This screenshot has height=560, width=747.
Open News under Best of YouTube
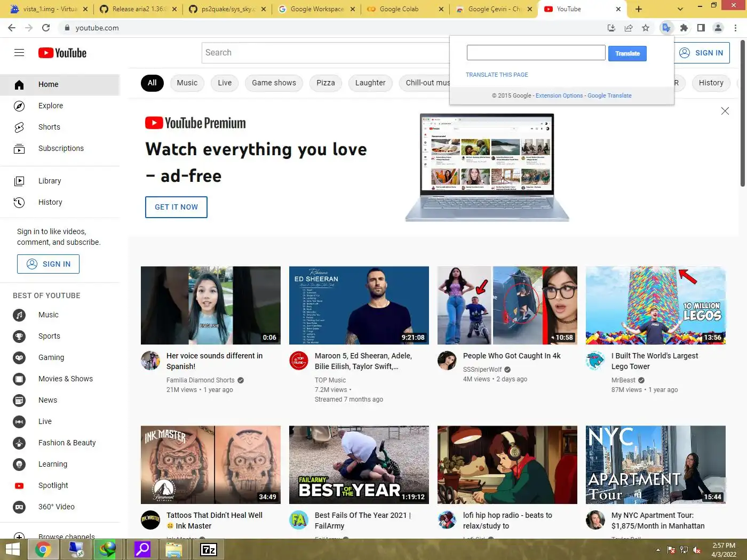60,400
